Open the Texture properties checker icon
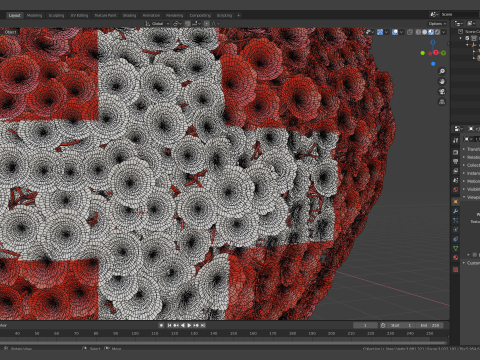Viewport: 480px width, 360px height. point(455,269)
